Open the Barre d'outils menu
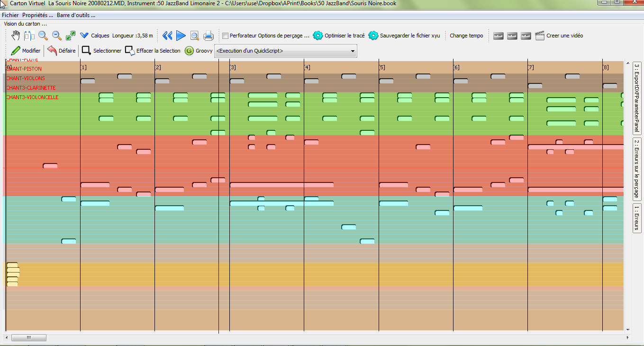This screenshot has width=644, height=346. [76, 15]
